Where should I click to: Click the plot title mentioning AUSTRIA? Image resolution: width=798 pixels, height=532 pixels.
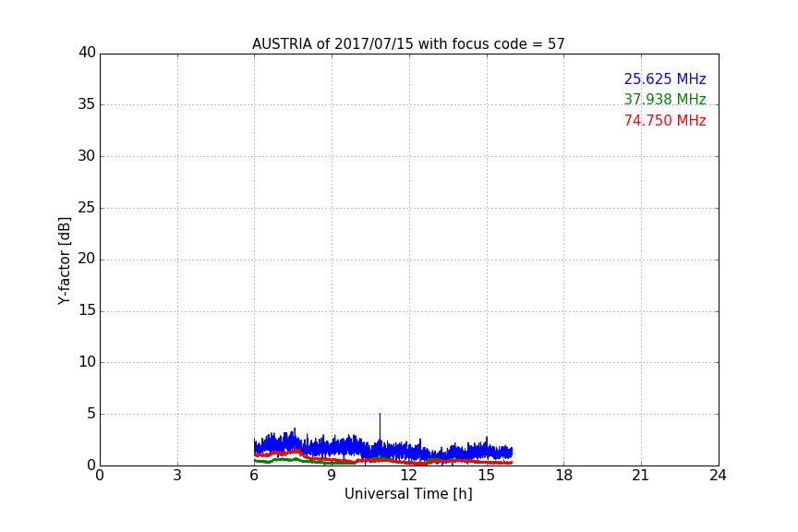408,44
